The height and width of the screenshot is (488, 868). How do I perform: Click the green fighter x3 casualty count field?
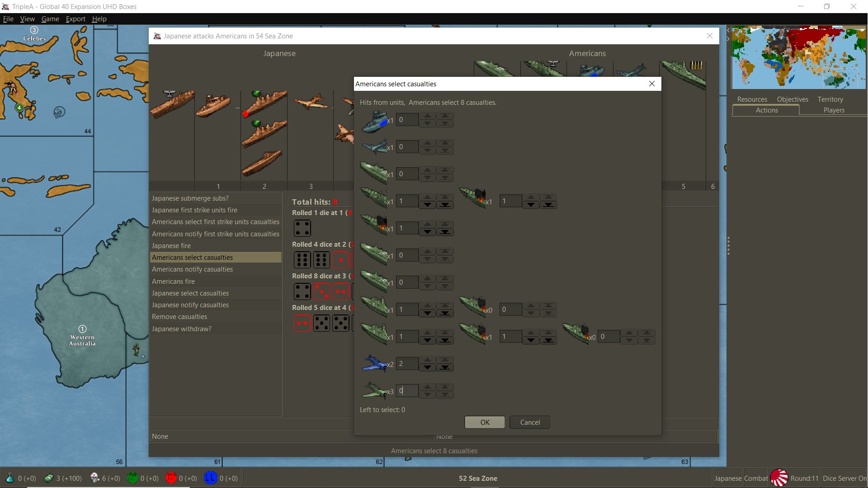point(407,390)
